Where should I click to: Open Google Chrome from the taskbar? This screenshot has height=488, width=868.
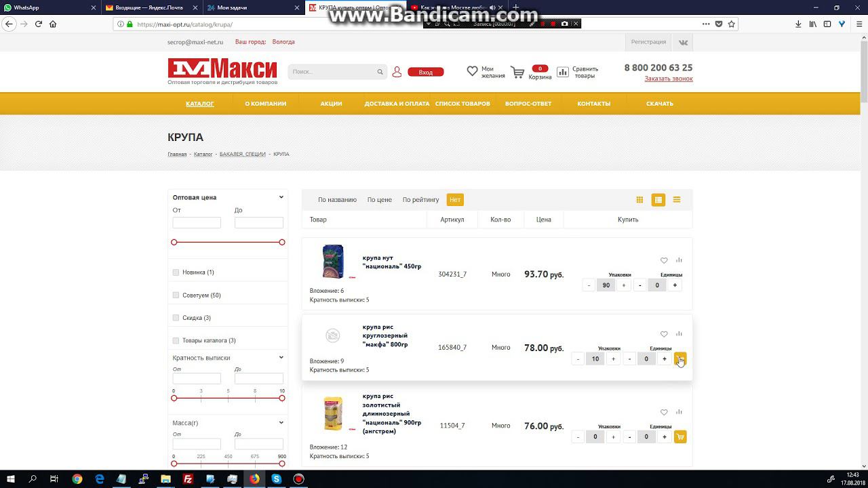pyautogui.click(x=77, y=479)
